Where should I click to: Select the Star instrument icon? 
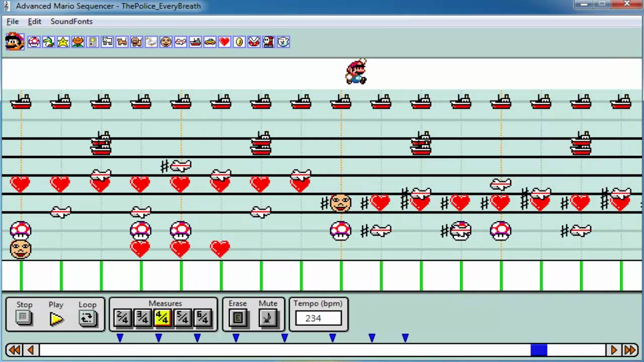tap(63, 42)
